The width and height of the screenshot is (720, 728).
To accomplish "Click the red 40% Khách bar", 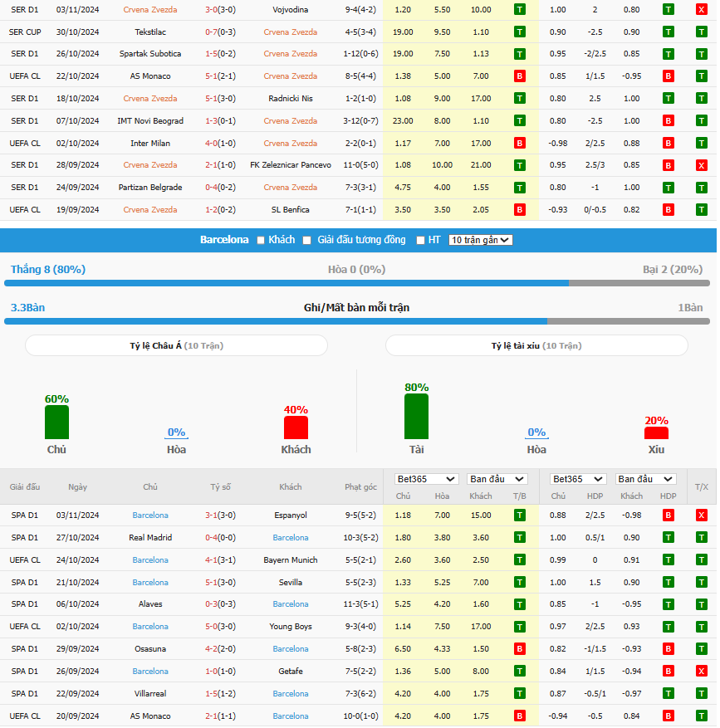I will pyautogui.click(x=296, y=428).
